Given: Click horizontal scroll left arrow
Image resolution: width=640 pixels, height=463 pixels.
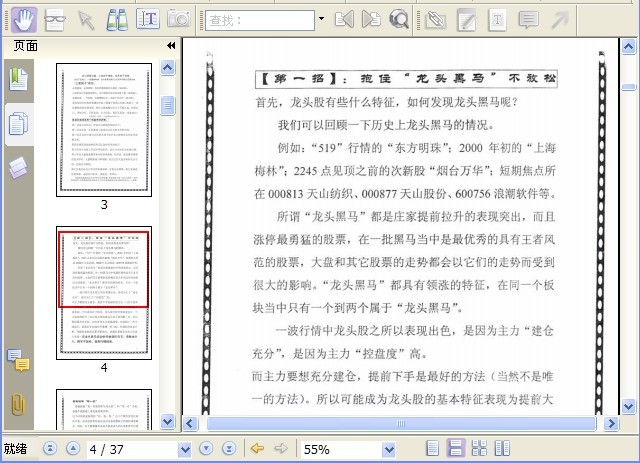Looking at the screenshot, I should (x=190, y=423).
